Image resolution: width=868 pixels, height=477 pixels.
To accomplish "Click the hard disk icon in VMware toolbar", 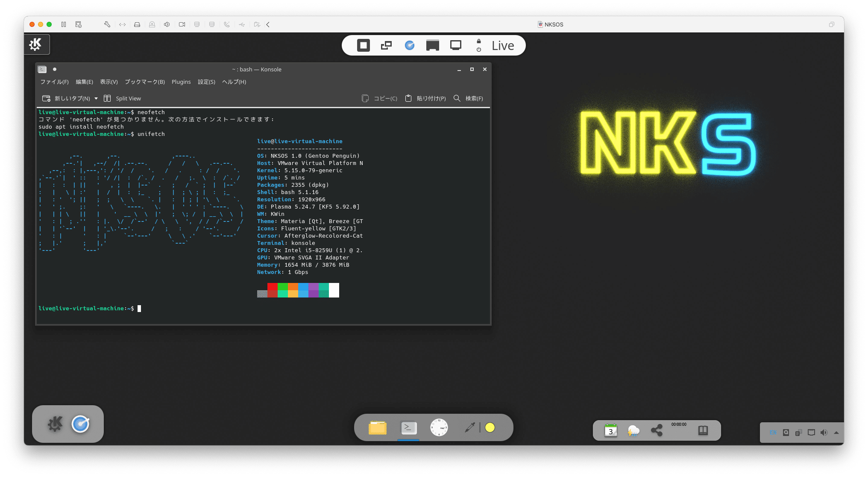I will point(137,24).
